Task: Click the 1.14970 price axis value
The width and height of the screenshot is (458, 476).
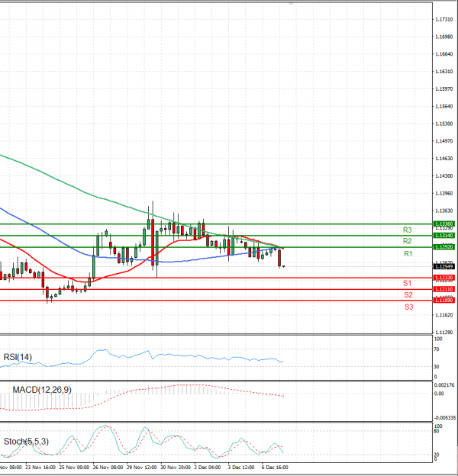Action: click(444, 141)
